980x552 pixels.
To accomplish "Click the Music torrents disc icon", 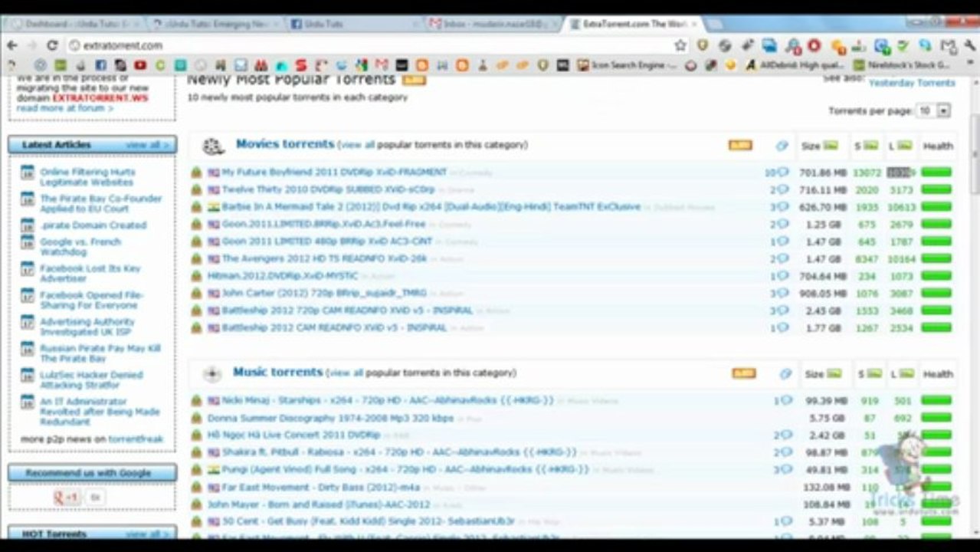I will click(212, 374).
